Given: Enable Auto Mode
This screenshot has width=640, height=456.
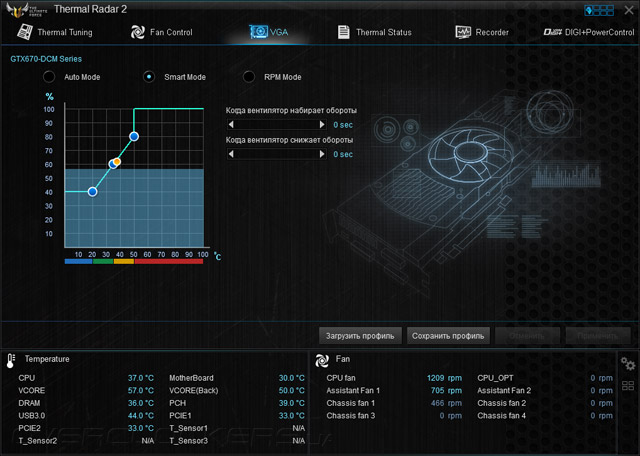Looking at the screenshot, I should [49, 77].
